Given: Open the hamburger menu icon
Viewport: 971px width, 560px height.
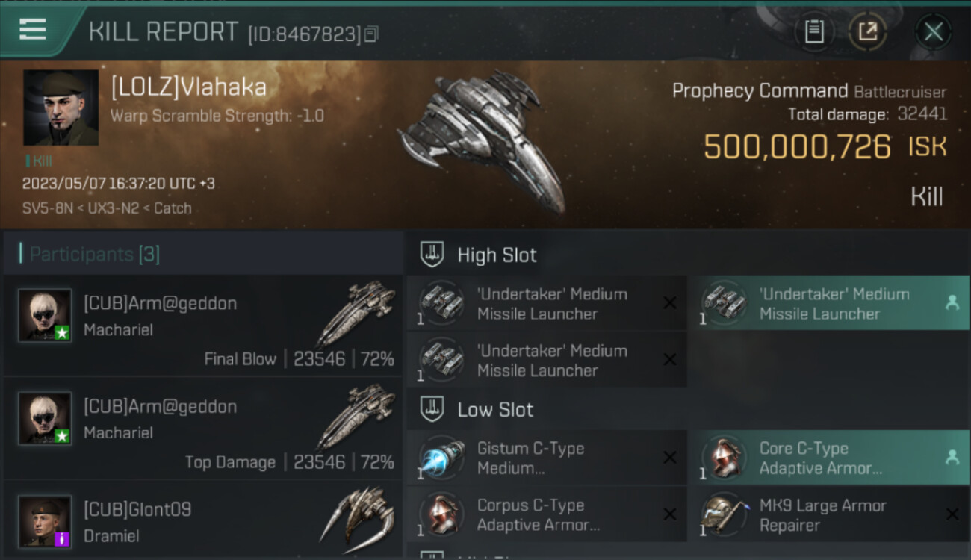Looking at the screenshot, I should point(32,29).
